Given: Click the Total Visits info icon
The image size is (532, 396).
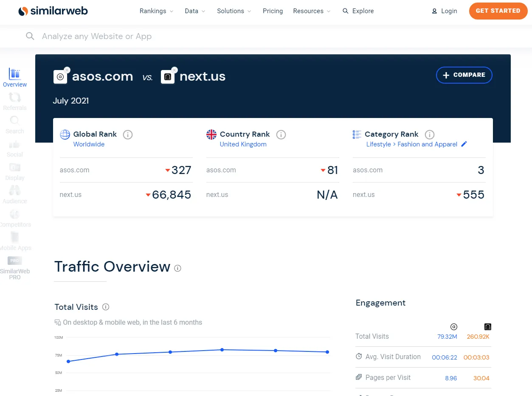Looking at the screenshot, I should click(106, 307).
